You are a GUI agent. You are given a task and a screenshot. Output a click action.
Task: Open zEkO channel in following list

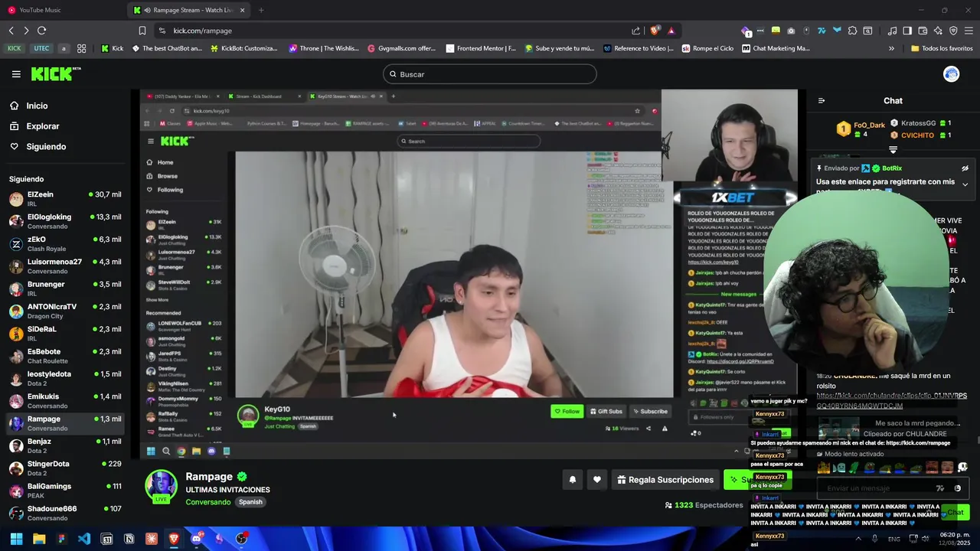click(x=65, y=243)
